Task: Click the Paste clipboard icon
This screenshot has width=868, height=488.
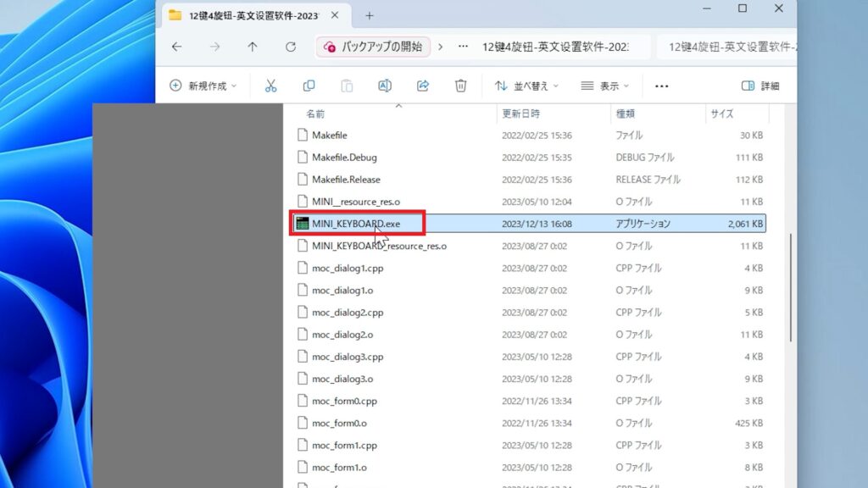Action: click(x=347, y=86)
